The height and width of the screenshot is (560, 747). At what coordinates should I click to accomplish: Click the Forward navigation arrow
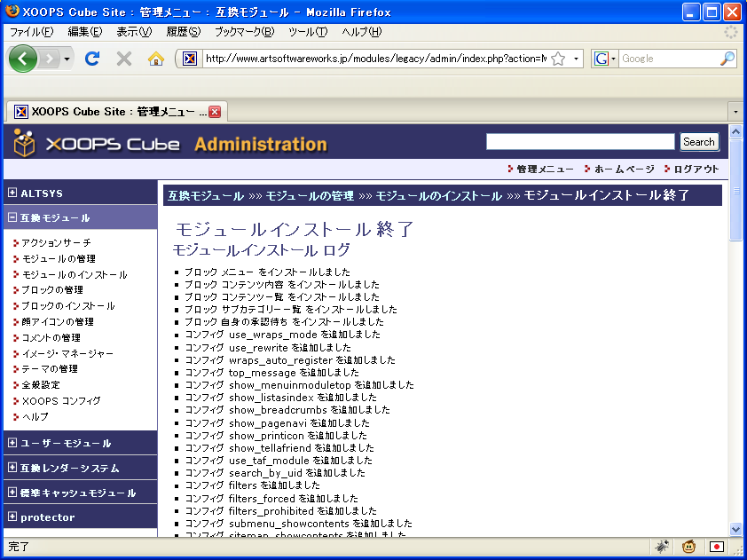49,59
